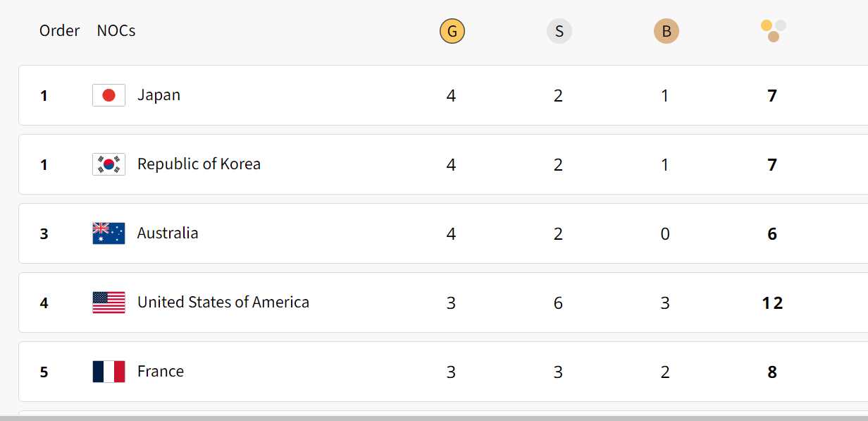868x421 pixels.
Task: Click the horizontal scrollbar at bottom
Action: pos(434,418)
